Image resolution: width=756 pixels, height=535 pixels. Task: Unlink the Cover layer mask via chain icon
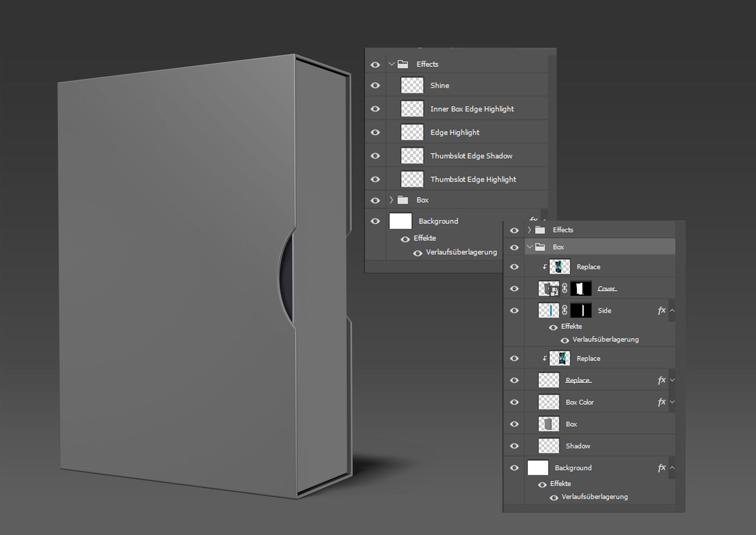pos(565,289)
